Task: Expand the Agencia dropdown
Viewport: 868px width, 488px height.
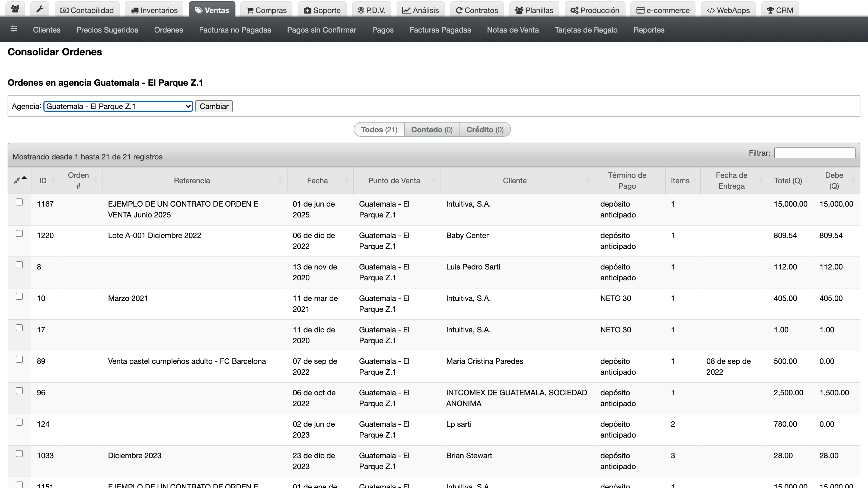Action: coord(118,107)
